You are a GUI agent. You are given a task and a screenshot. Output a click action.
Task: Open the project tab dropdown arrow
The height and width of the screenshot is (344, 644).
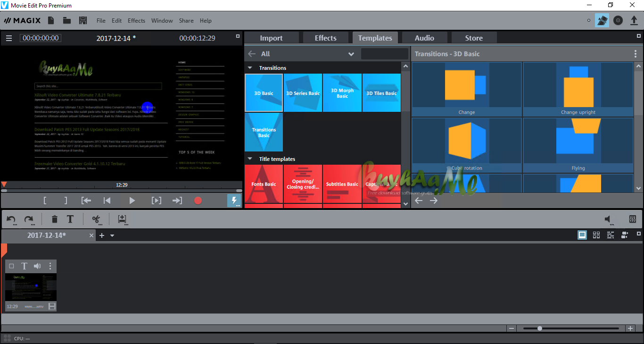pyautogui.click(x=112, y=235)
